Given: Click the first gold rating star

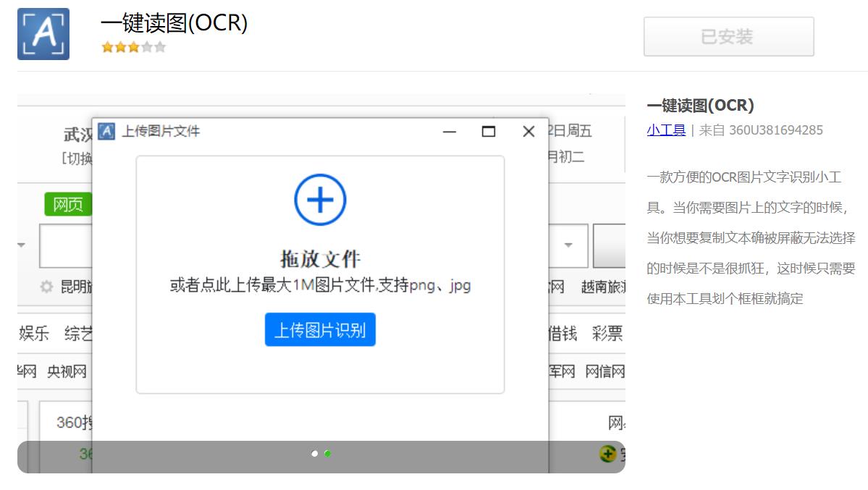Looking at the screenshot, I should [109, 47].
